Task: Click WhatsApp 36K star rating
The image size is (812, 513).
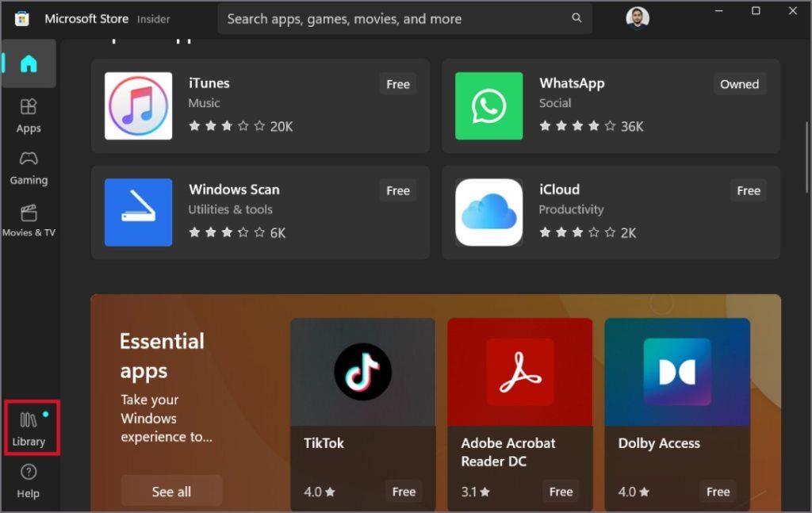Action: pos(592,126)
